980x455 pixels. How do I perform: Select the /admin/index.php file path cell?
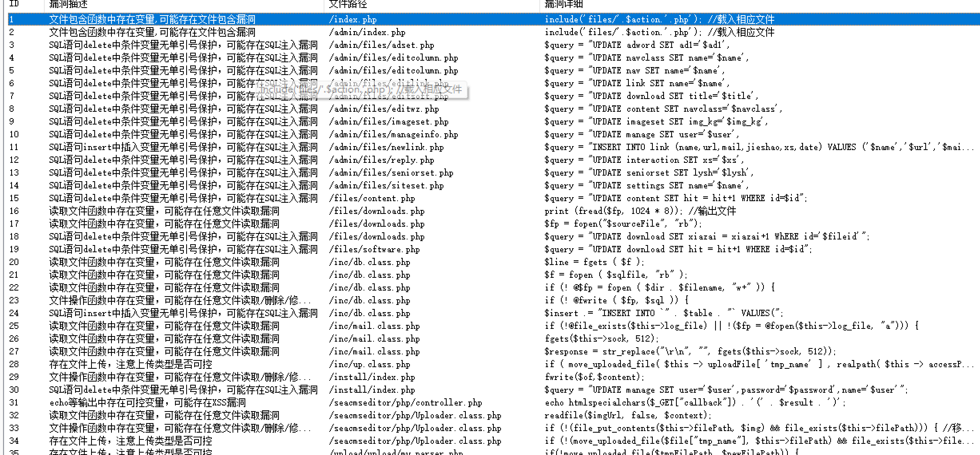(x=367, y=32)
